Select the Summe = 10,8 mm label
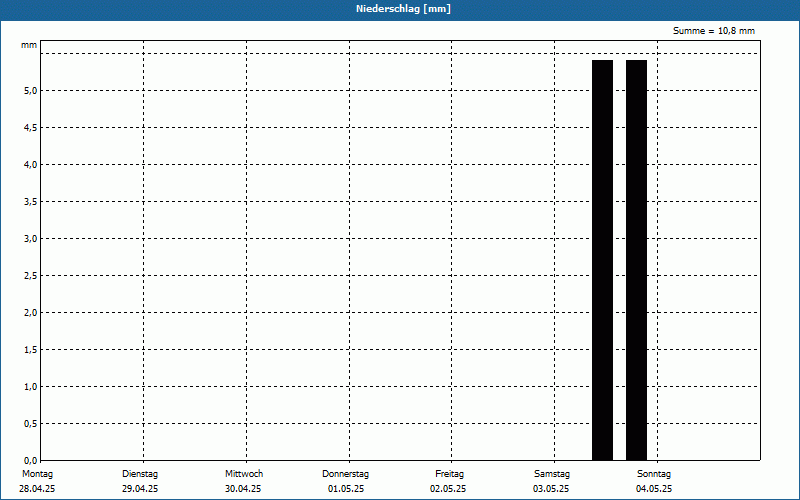Image resolution: width=800 pixels, height=500 pixels. pyautogui.click(x=714, y=31)
